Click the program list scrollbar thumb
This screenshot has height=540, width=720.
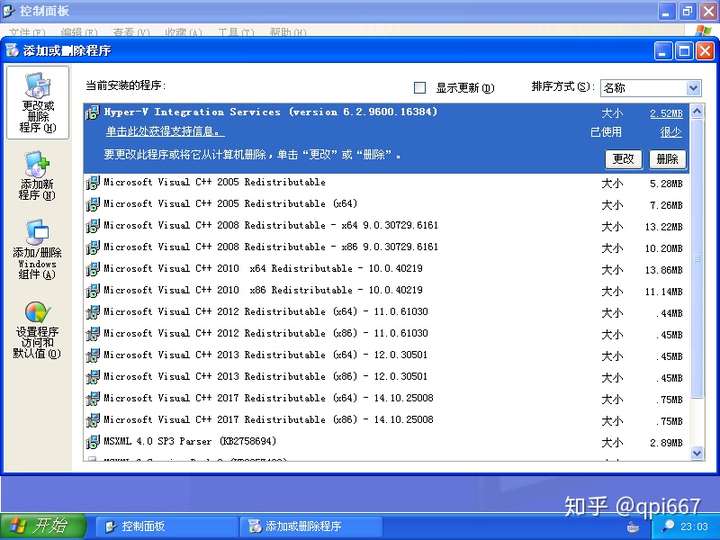point(697,259)
